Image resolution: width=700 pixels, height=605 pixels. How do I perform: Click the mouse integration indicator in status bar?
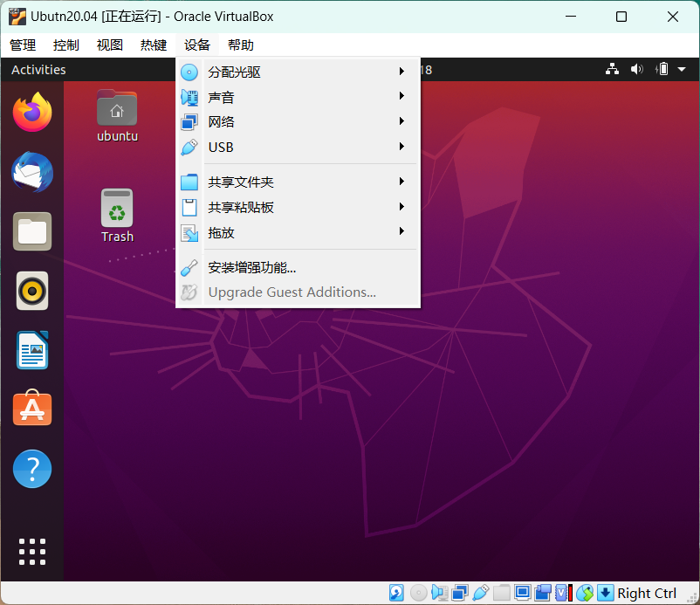tap(585, 593)
